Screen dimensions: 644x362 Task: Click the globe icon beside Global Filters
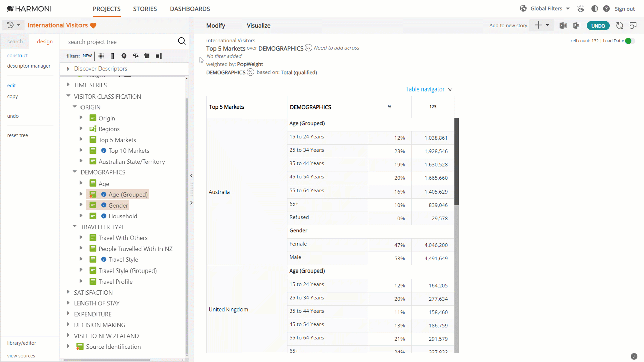coord(523,8)
